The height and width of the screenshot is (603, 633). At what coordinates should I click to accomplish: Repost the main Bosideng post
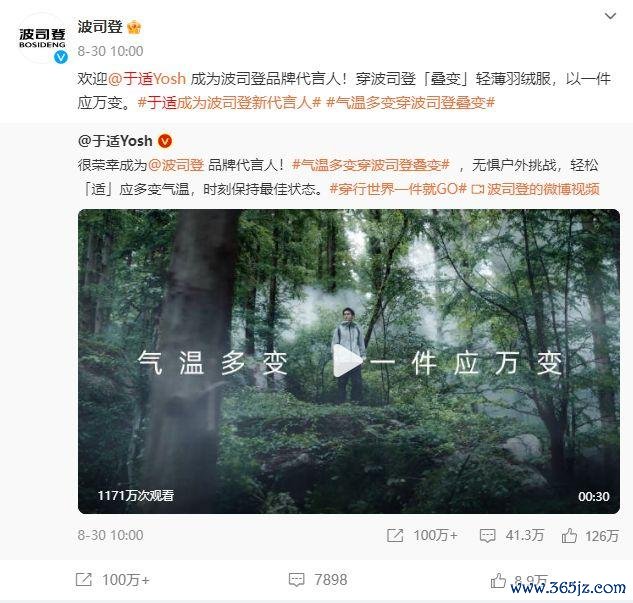(84, 580)
